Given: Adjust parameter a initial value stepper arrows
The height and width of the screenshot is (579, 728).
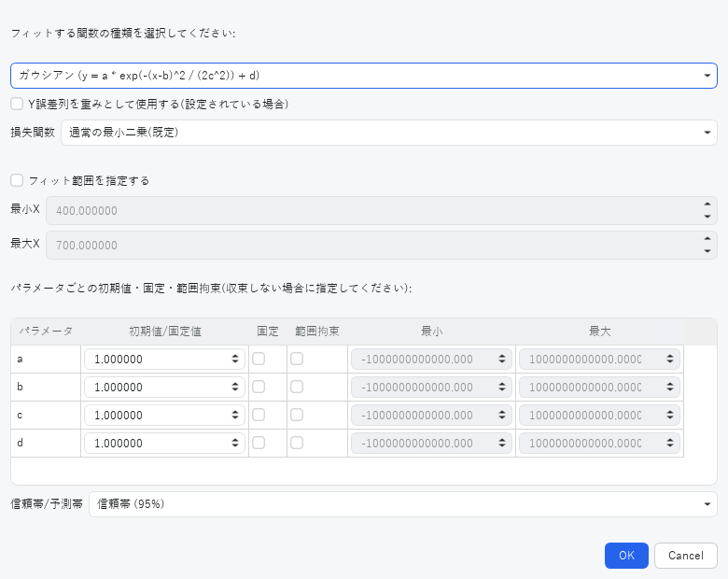Looking at the screenshot, I should tap(235, 360).
